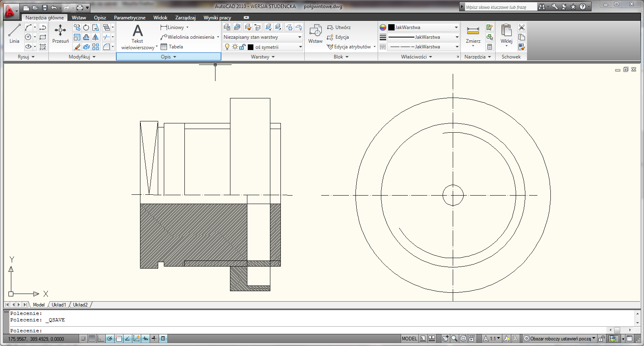Click Utwórz block button

click(339, 27)
